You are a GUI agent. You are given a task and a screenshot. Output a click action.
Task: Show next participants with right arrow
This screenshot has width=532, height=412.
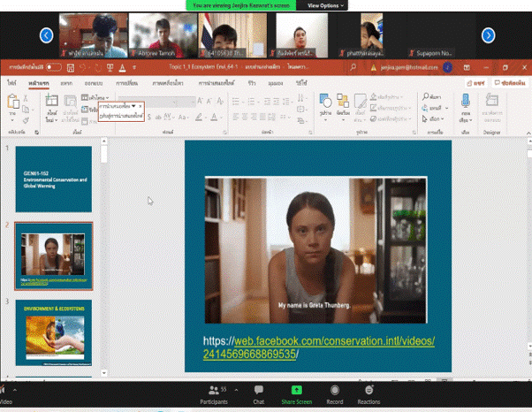pyautogui.click(x=488, y=35)
